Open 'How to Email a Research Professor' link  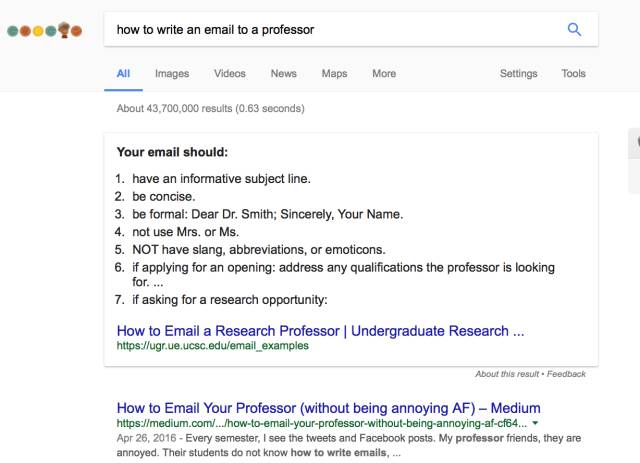320,329
